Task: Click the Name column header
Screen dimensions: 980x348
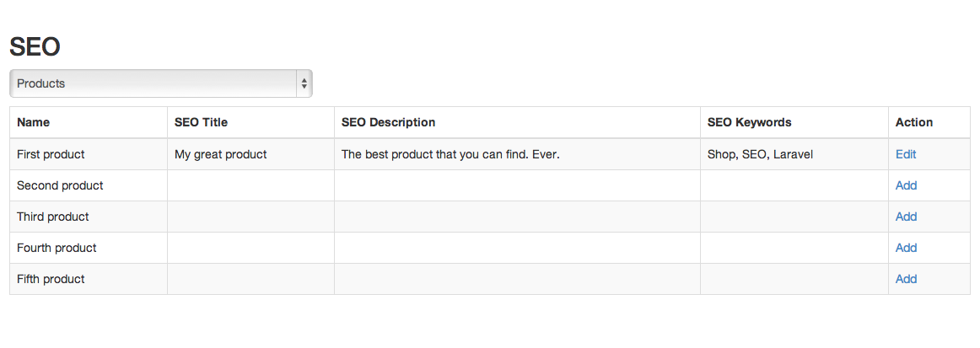Action: pyautogui.click(x=34, y=122)
